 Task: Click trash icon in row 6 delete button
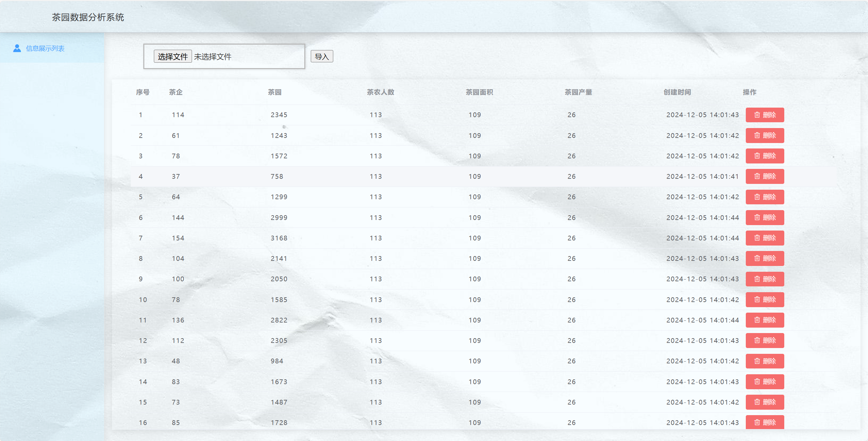[x=757, y=218]
